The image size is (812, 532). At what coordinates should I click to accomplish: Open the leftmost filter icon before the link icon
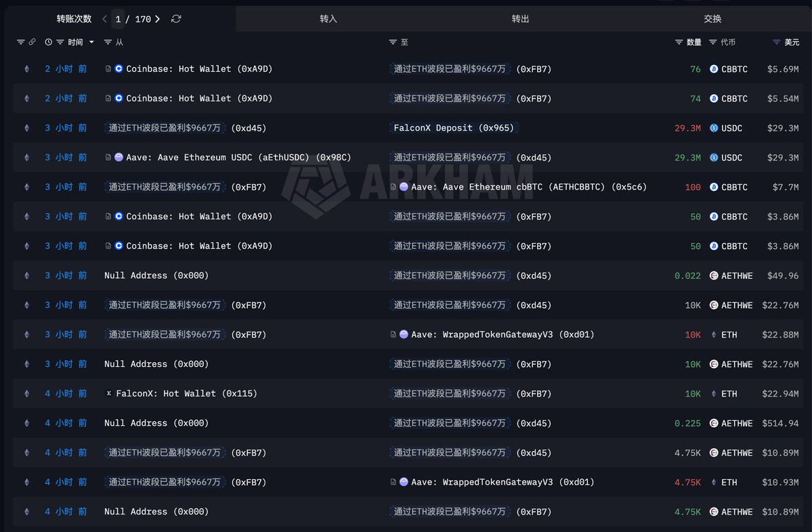(x=21, y=42)
